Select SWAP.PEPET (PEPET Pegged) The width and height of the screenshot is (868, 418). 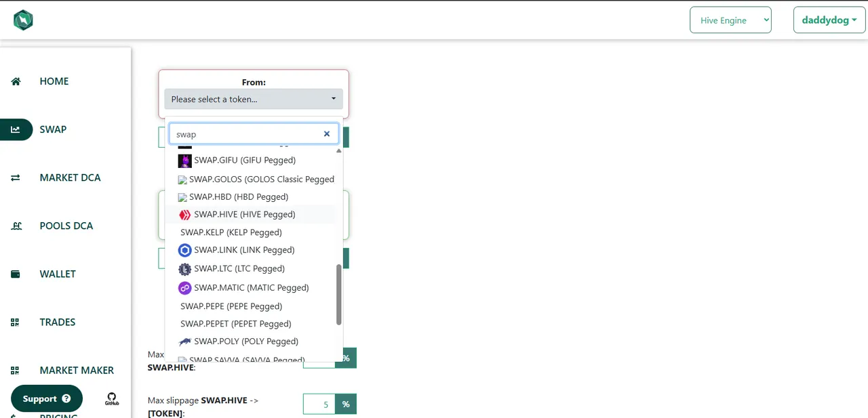(251, 324)
